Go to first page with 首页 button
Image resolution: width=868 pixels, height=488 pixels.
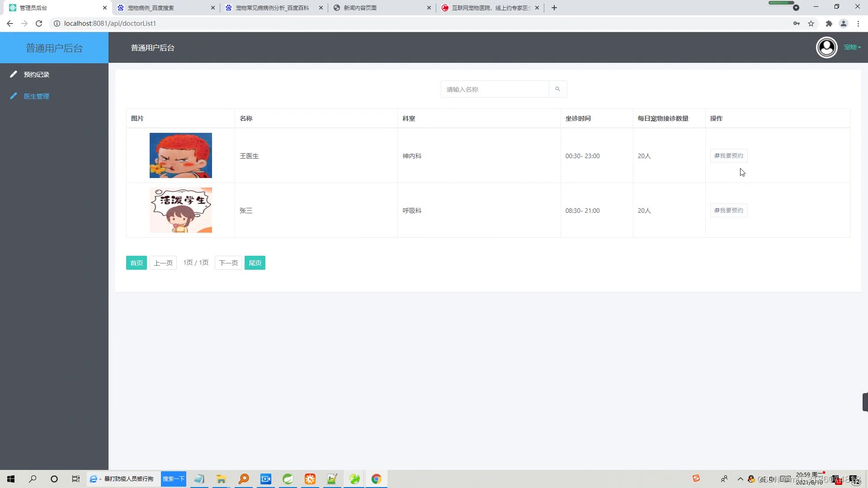pyautogui.click(x=136, y=263)
